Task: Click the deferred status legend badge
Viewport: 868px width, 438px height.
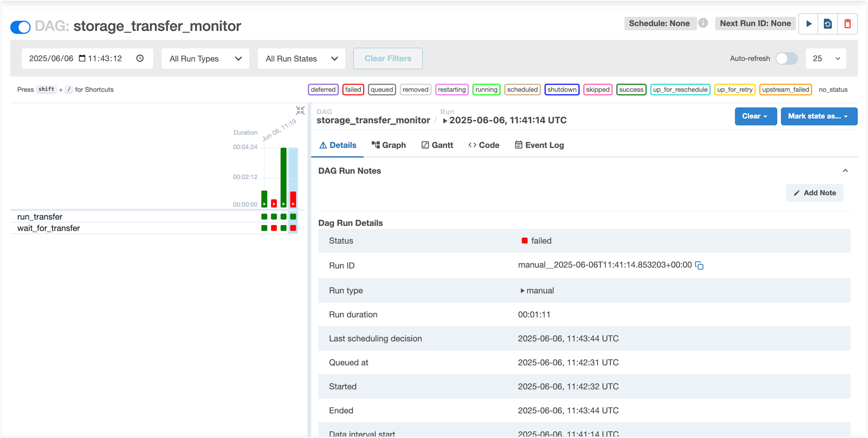Action: pyautogui.click(x=323, y=89)
